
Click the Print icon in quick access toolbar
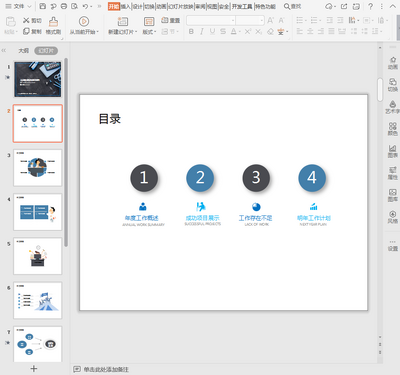click(64, 6)
